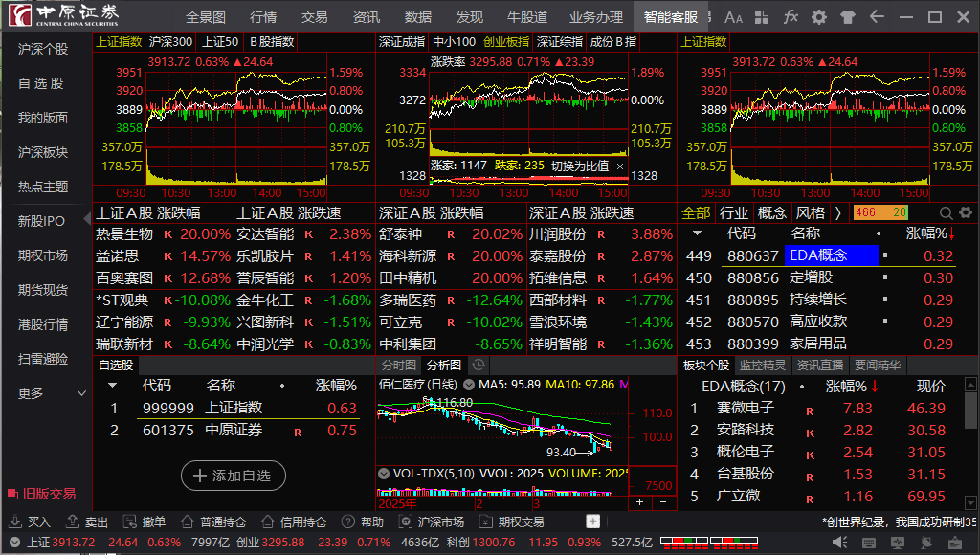Viewport: 980px width, 555px height.
Task: Close the 涨家/跌家 bar with the x
Action: point(620,166)
